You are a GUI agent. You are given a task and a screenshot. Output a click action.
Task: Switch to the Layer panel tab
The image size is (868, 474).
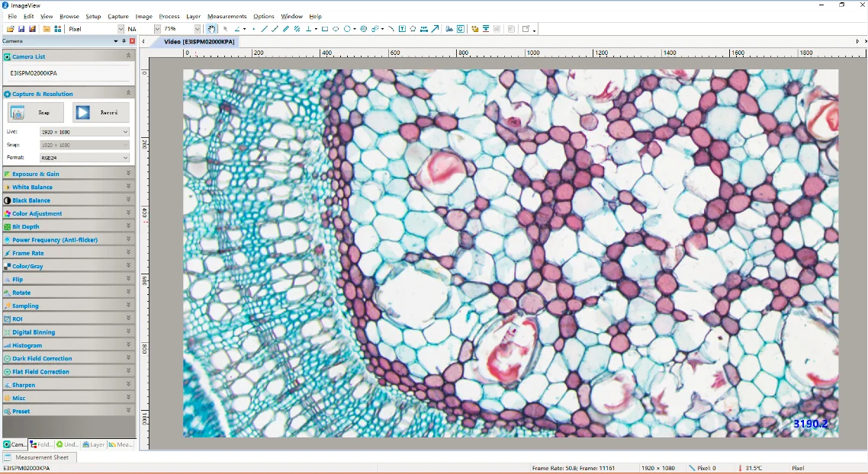[x=95, y=444]
